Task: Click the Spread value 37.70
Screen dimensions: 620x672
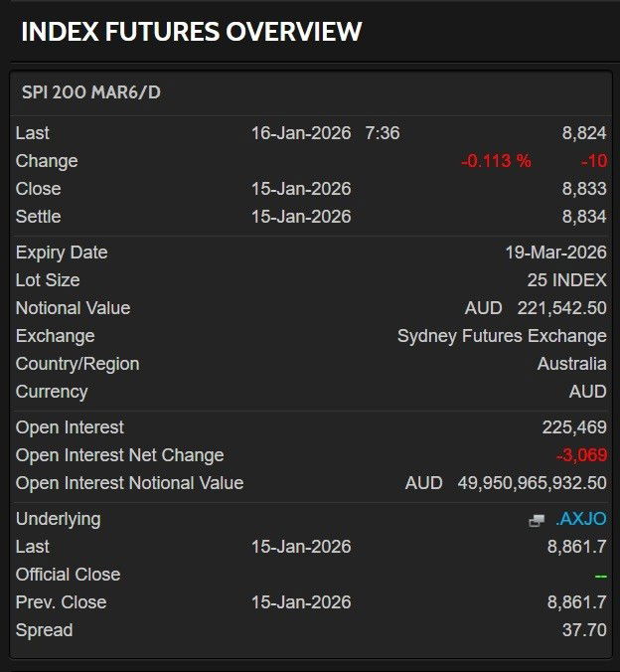Action: coord(584,630)
